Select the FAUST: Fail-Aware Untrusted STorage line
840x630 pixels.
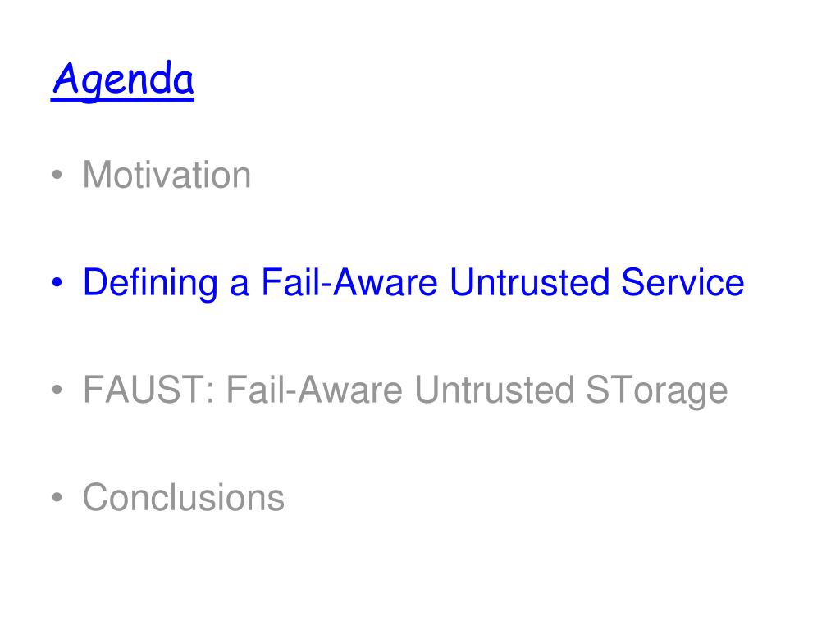pos(405,390)
